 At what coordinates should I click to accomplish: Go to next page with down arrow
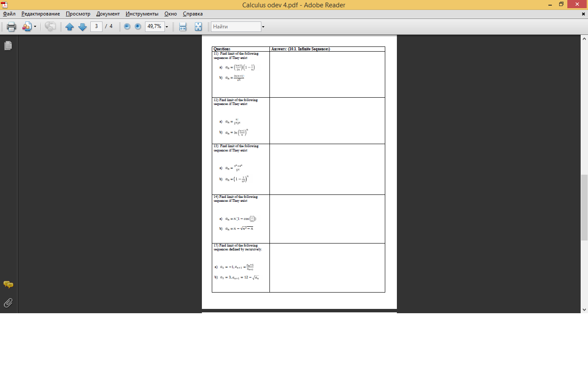(82, 27)
